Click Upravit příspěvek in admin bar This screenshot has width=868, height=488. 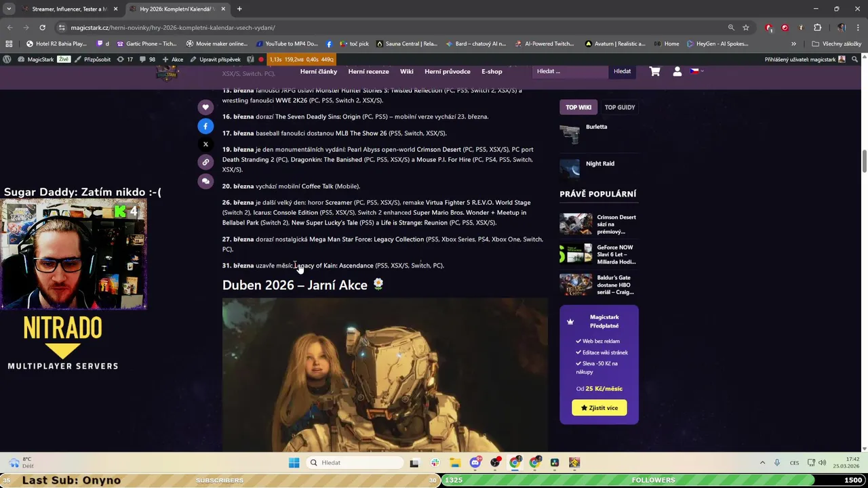(216, 59)
